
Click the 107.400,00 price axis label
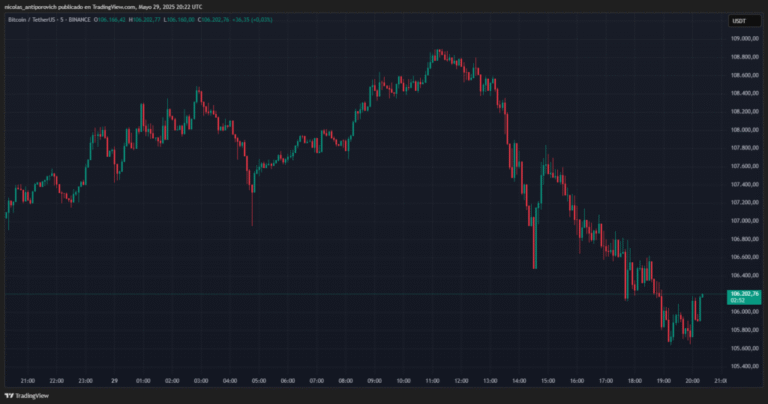click(744, 184)
